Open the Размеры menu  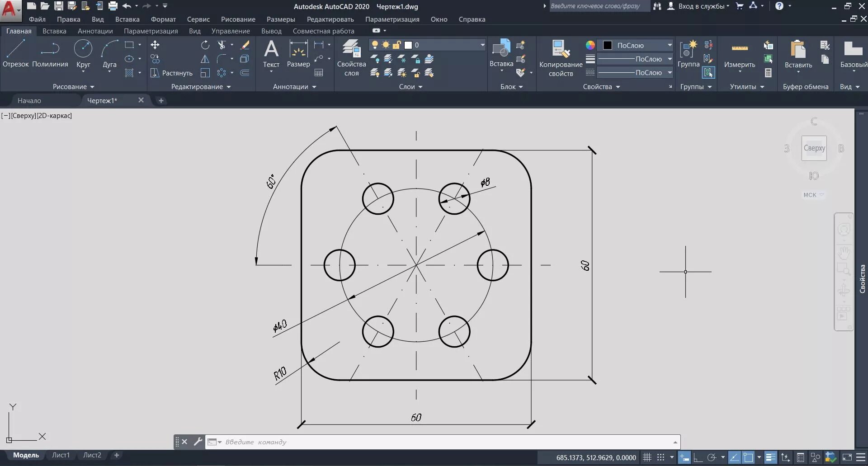[281, 19]
